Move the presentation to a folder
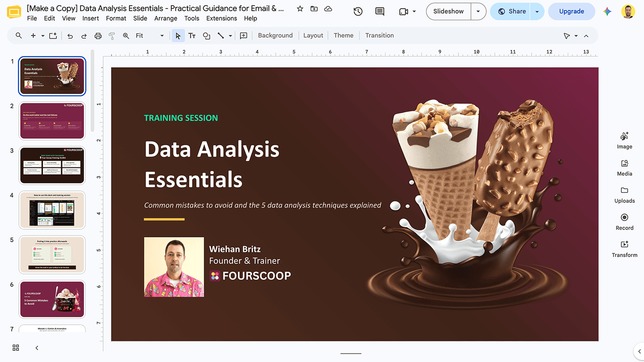Viewport: 644px width, 362px height. point(314,9)
